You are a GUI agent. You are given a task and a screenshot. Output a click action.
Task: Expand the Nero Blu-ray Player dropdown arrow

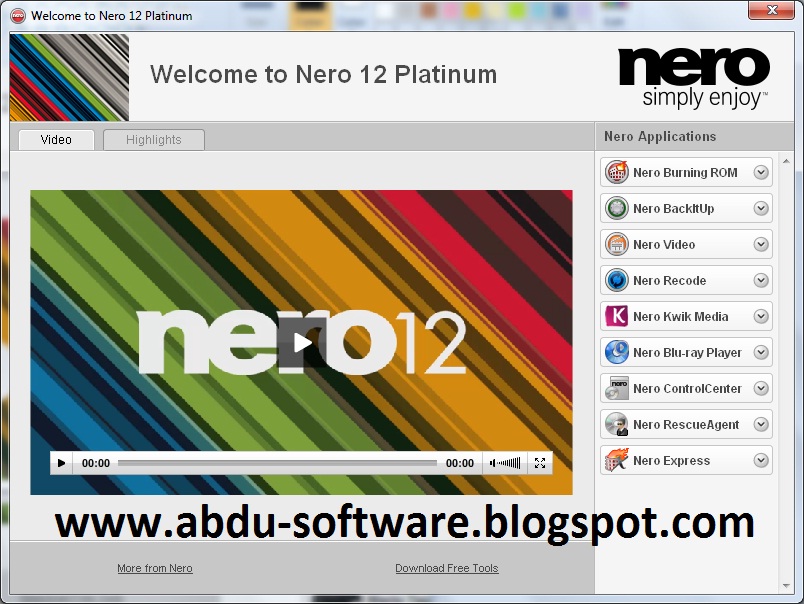[761, 352]
